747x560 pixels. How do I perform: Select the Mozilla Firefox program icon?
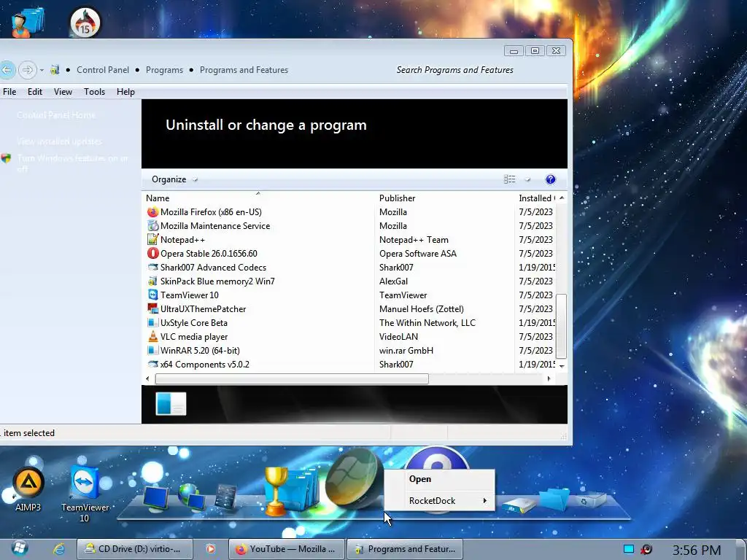click(152, 212)
